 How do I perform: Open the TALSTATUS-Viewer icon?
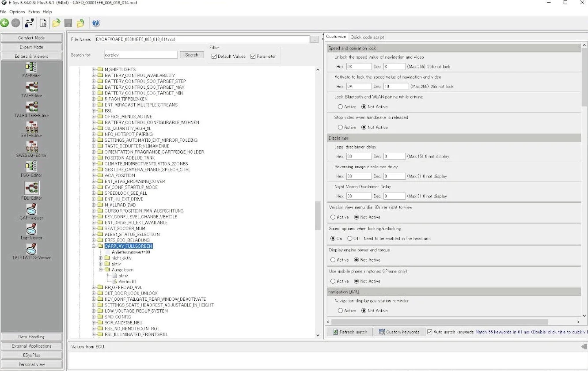pyautogui.click(x=31, y=249)
